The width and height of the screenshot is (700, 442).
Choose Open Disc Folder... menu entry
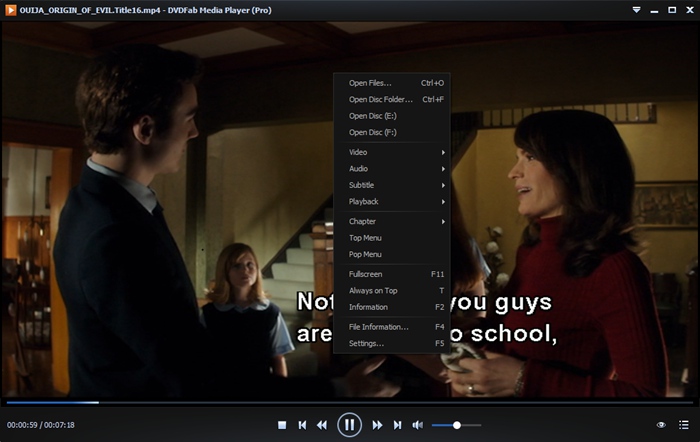pyautogui.click(x=392, y=100)
